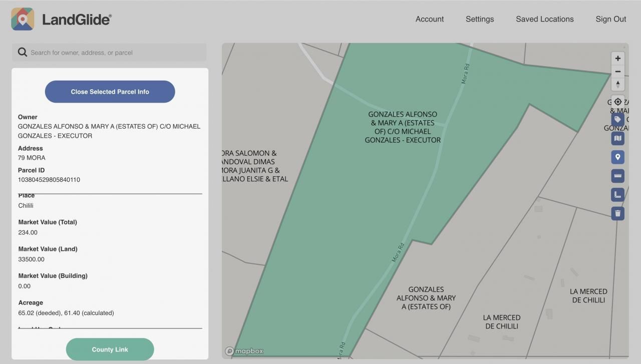Locate my current position on map

[617, 102]
